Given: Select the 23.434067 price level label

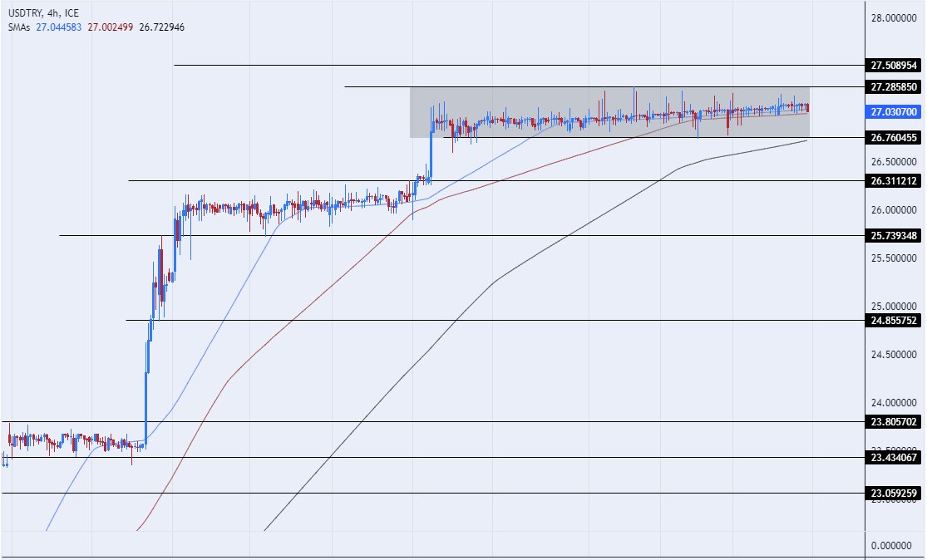Looking at the screenshot, I should point(893,457).
